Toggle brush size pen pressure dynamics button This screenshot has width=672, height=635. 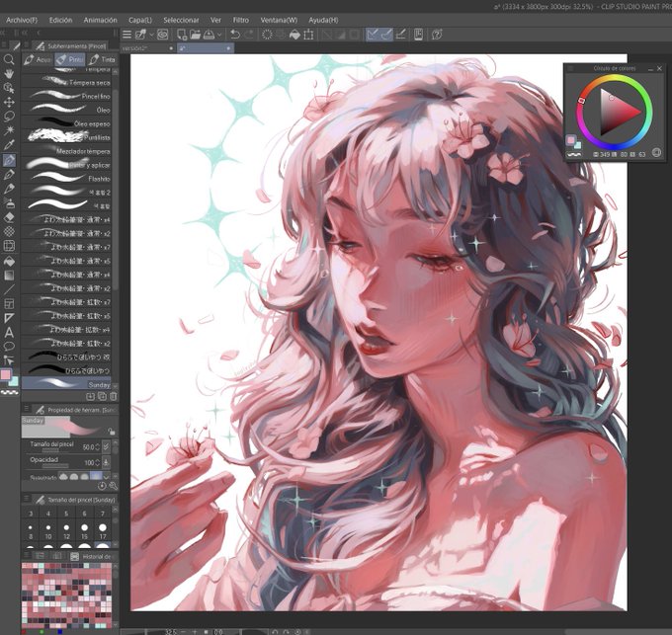[x=106, y=447]
